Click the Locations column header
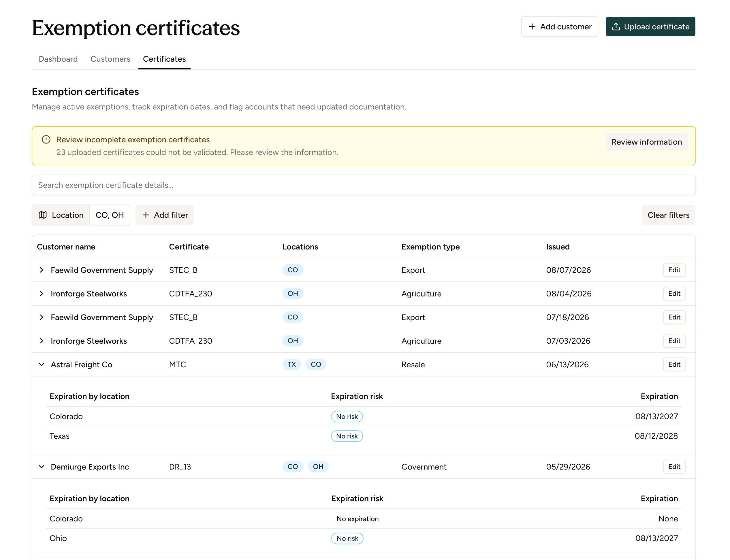 pos(300,247)
